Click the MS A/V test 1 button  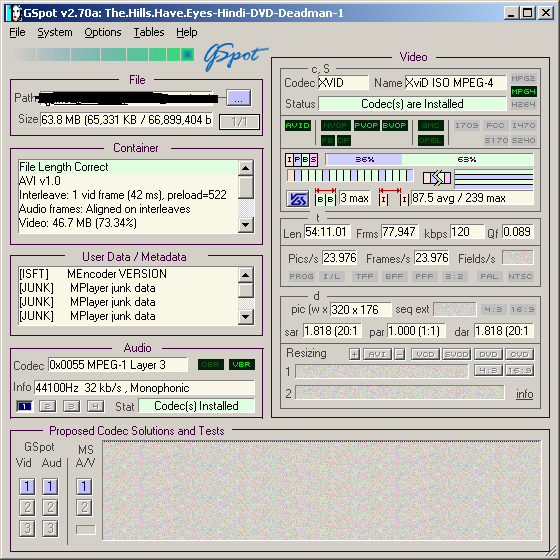point(84,486)
